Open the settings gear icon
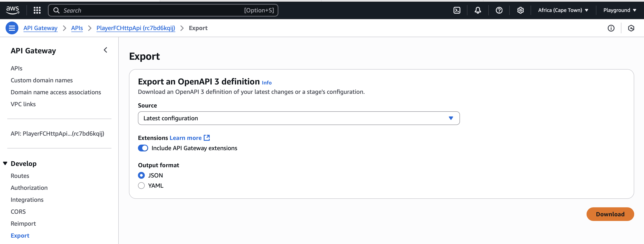This screenshot has height=244, width=644. tap(520, 10)
